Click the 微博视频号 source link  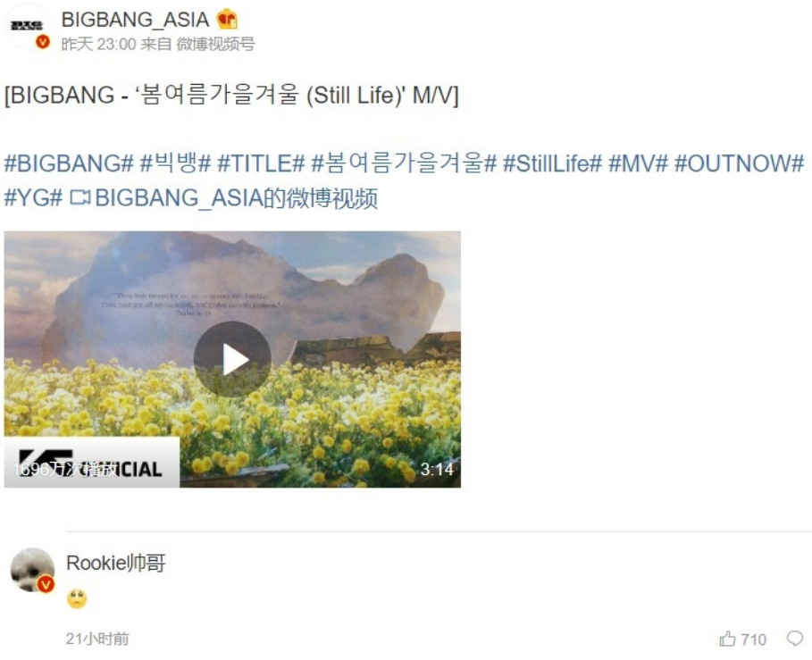[215, 44]
